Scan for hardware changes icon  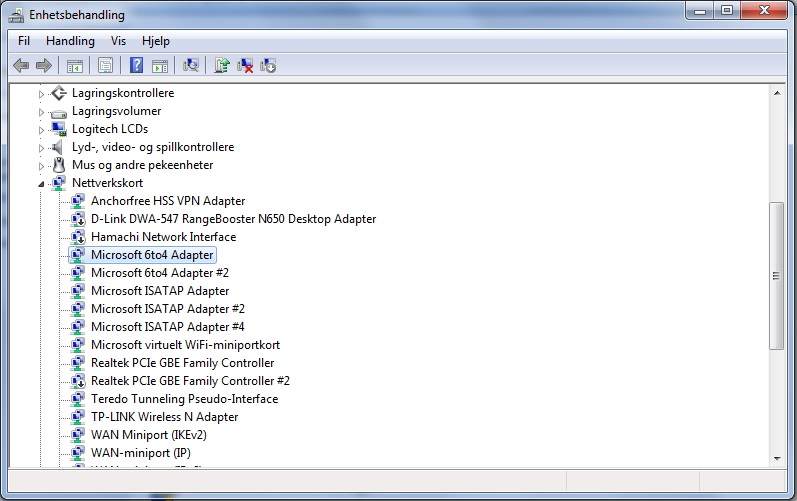pos(191,66)
